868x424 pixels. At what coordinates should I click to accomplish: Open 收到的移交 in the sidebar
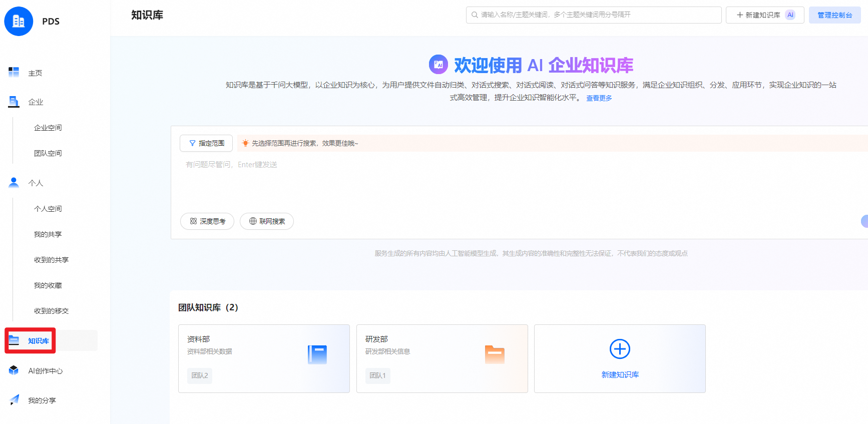pyautogui.click(x=52, y=311)
